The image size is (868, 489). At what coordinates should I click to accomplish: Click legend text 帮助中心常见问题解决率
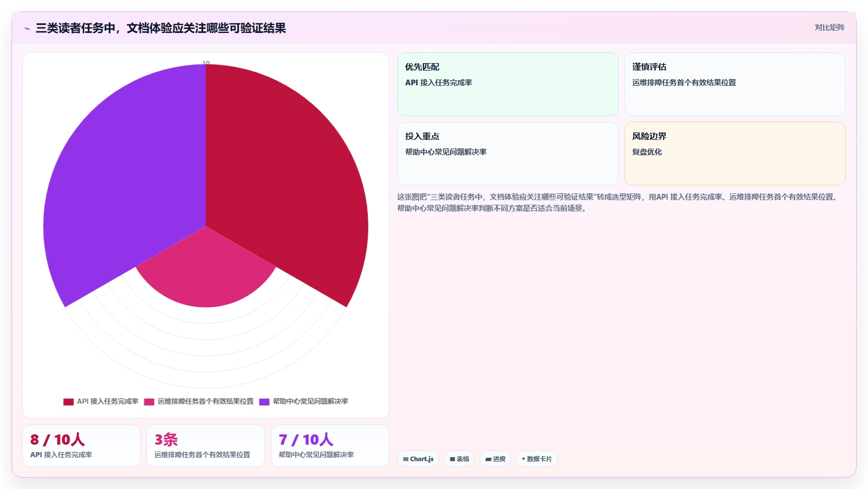(x=311, y=401)
